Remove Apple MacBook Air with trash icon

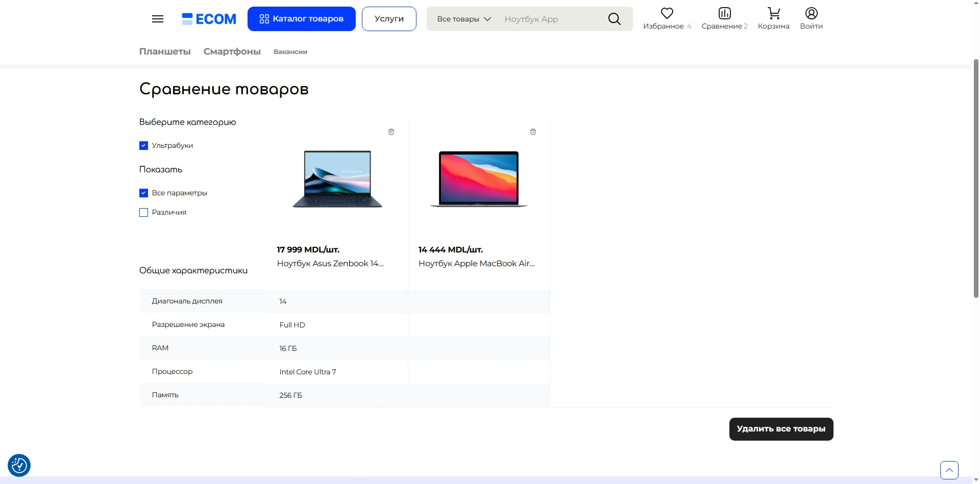[533, 132]
